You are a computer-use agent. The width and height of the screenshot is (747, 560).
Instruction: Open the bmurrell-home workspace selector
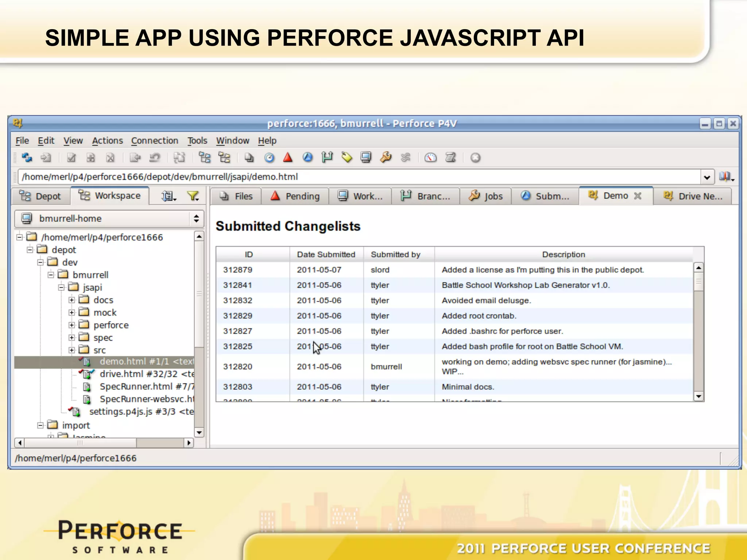[109, 218]
